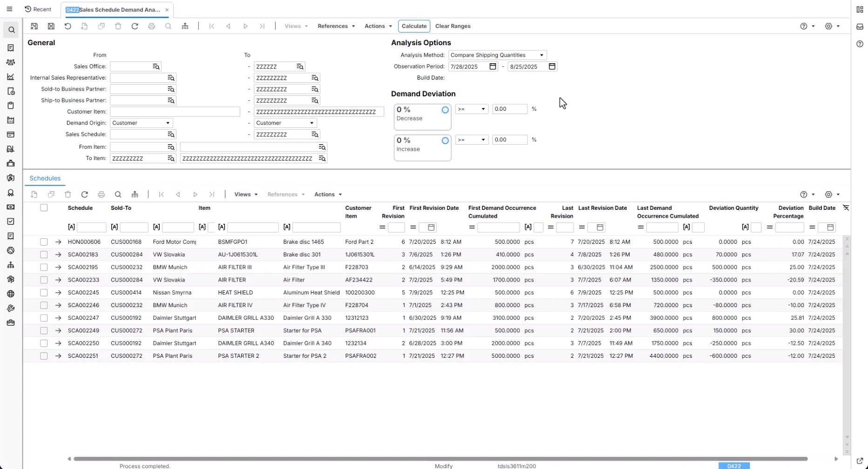Open the Recent tab
The width and height of the screenshot is (868, 469).
(38, 9)
